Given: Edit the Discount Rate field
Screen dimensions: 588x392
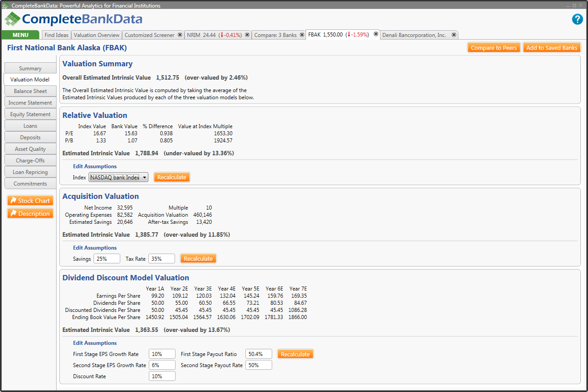Looking at the screenshot, I should click(x=162, y=376).
